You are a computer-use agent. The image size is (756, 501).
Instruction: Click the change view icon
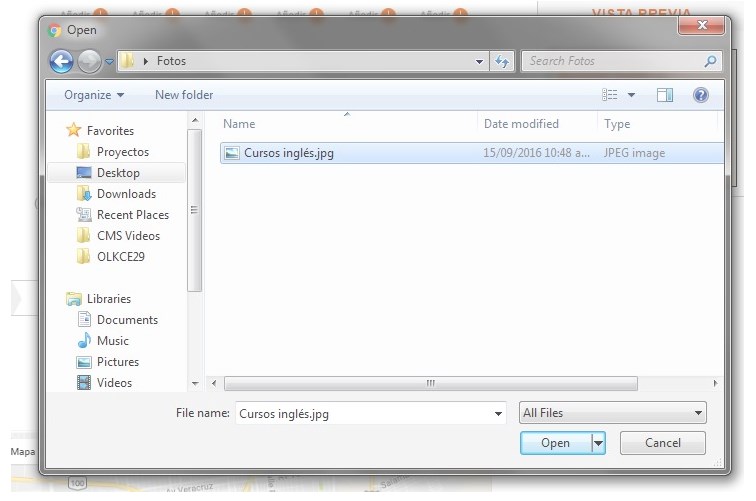pos(610,95)
